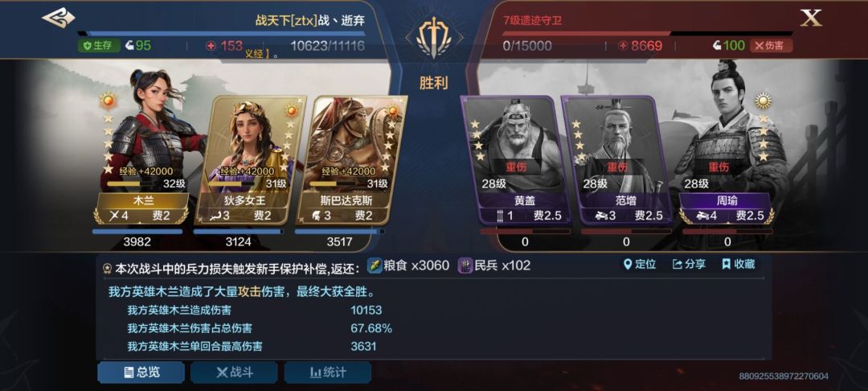The width and height of the screenshot is (868, 391).
Task: Open the 定位 location pin
Action: tap(640, 264)
